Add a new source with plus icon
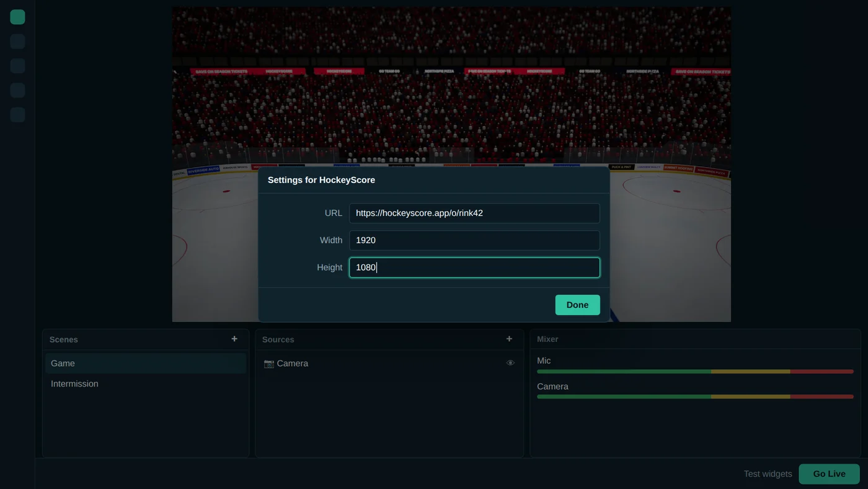 [x=509, y=339]
